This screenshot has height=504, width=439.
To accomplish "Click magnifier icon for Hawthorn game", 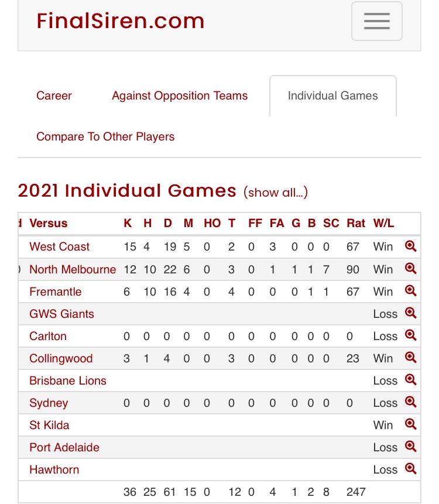I will click(x=410, y=469).
